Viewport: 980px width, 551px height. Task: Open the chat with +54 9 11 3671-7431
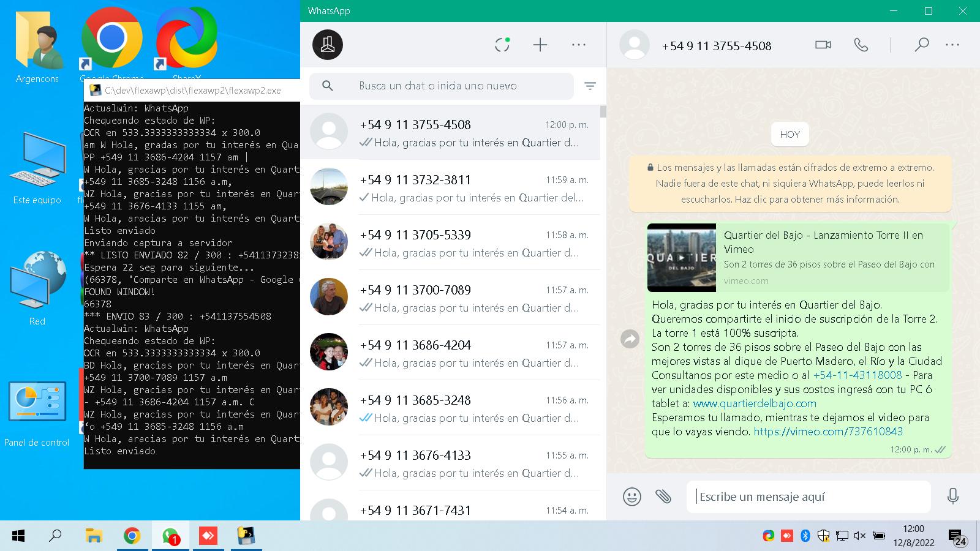point(450,506)
